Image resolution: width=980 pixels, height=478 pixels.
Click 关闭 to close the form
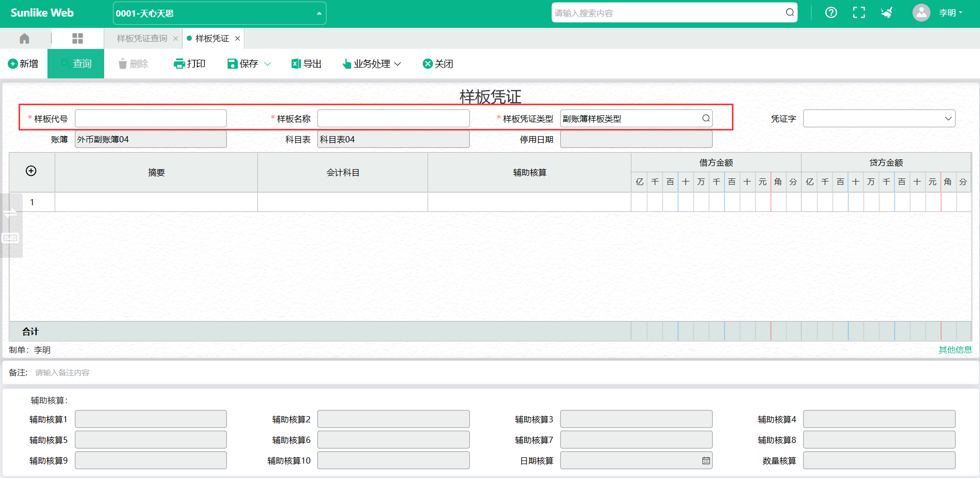tap(438, 64)
